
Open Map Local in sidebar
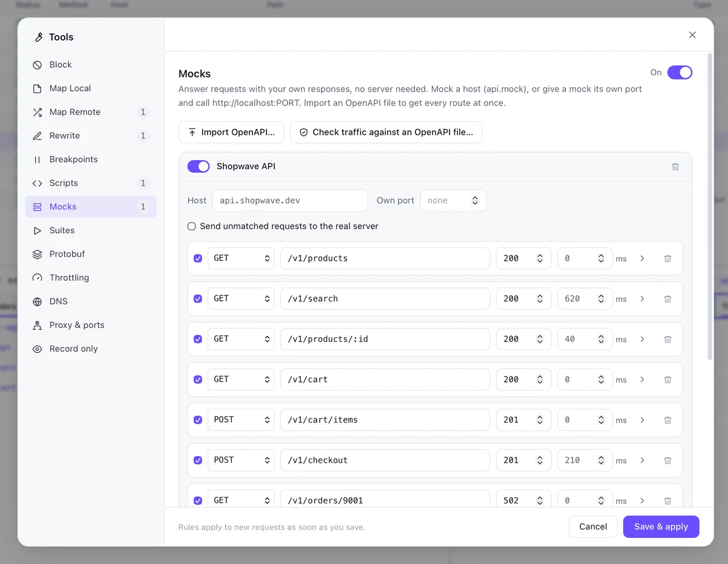(91, 89)
